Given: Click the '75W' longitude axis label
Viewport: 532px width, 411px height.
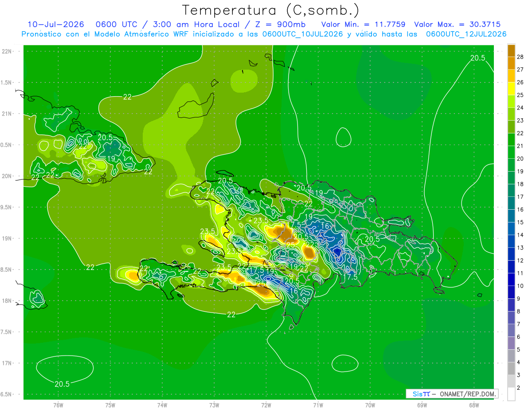Looking at the screenshot, I should click(110, 405).
